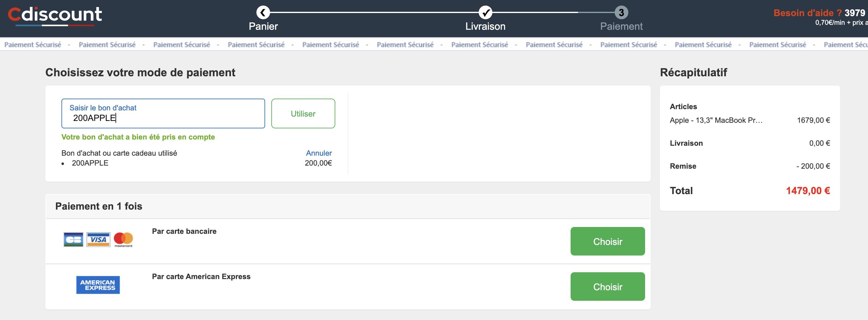Go back to the Panier step label
The image size is (868, 320).
(x=263, y=26)
